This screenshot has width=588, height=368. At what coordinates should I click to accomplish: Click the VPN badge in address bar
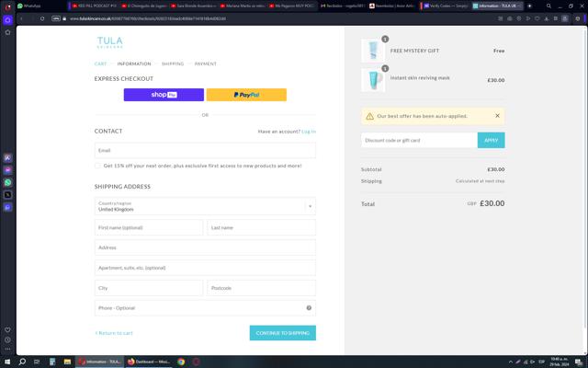[x=56, y=18]
